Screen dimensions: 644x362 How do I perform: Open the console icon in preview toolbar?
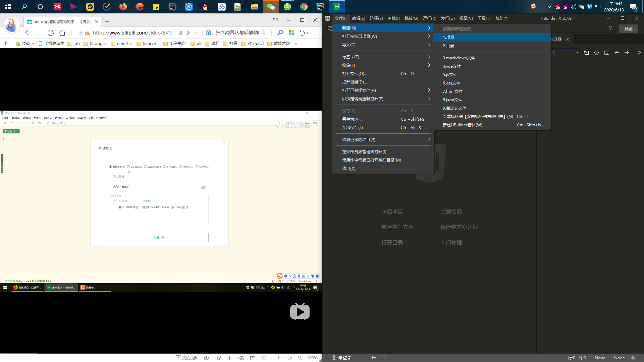[x=606, y=53]
